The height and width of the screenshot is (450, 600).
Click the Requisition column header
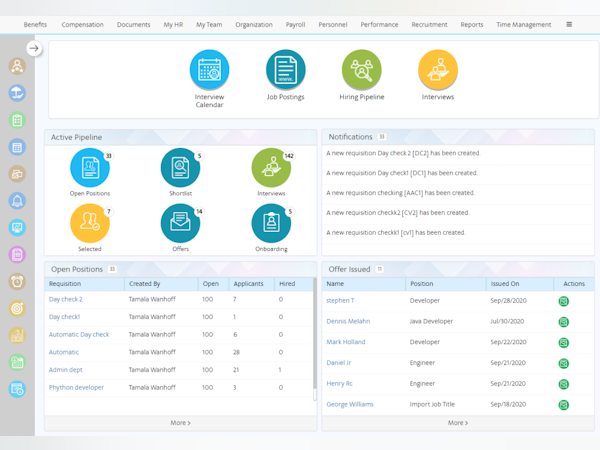pos(65,284)
